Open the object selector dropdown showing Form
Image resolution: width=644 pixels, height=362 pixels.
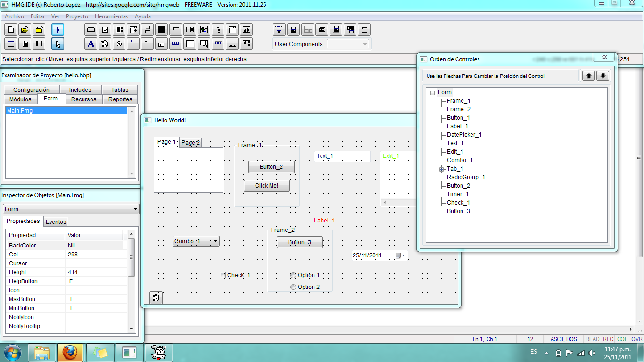136,209
